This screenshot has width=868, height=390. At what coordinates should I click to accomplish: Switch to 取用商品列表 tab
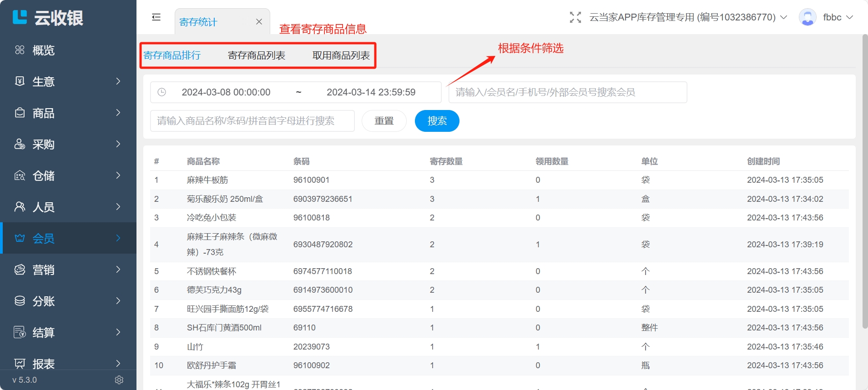(x=341, y=55)
